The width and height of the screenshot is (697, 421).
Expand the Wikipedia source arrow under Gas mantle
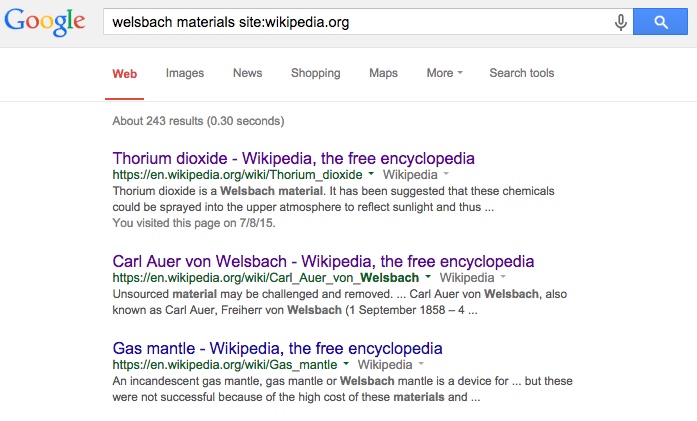coord(421,364)
